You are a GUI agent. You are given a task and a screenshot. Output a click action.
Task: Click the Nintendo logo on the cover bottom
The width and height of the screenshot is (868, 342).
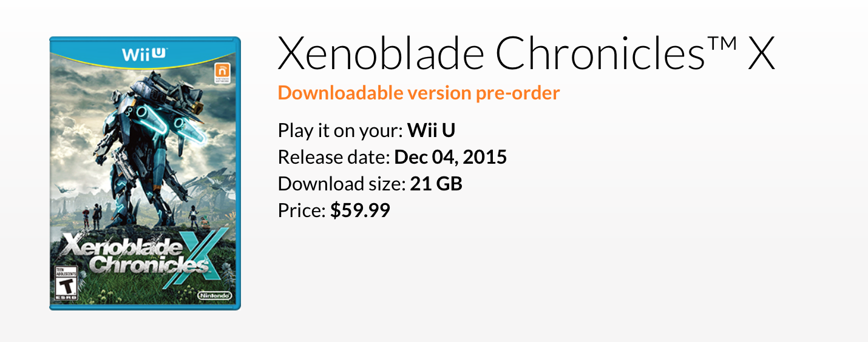click(215, 295)
